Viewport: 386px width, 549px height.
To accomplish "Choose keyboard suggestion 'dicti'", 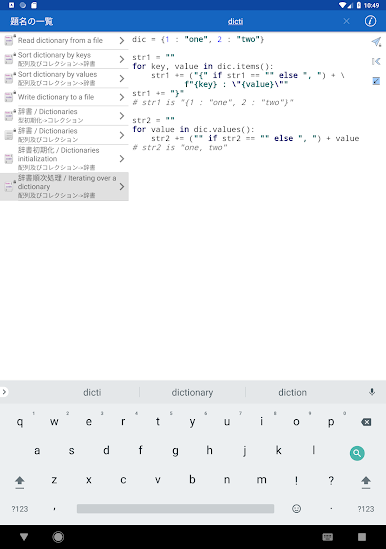I will [x=92, y=392].
